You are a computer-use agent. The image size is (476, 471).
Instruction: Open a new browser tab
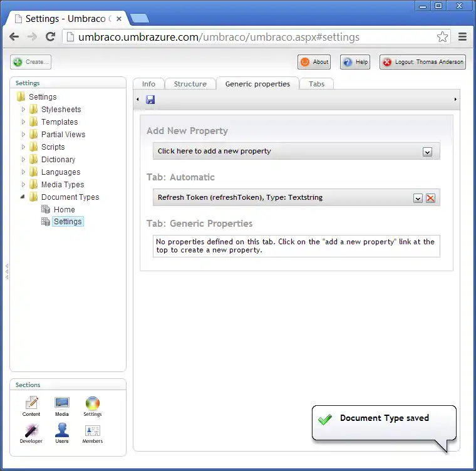pos(140,19)
